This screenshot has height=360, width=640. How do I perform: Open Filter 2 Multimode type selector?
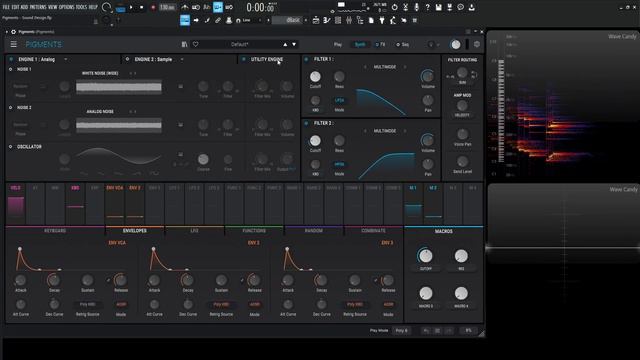[385, 131]
